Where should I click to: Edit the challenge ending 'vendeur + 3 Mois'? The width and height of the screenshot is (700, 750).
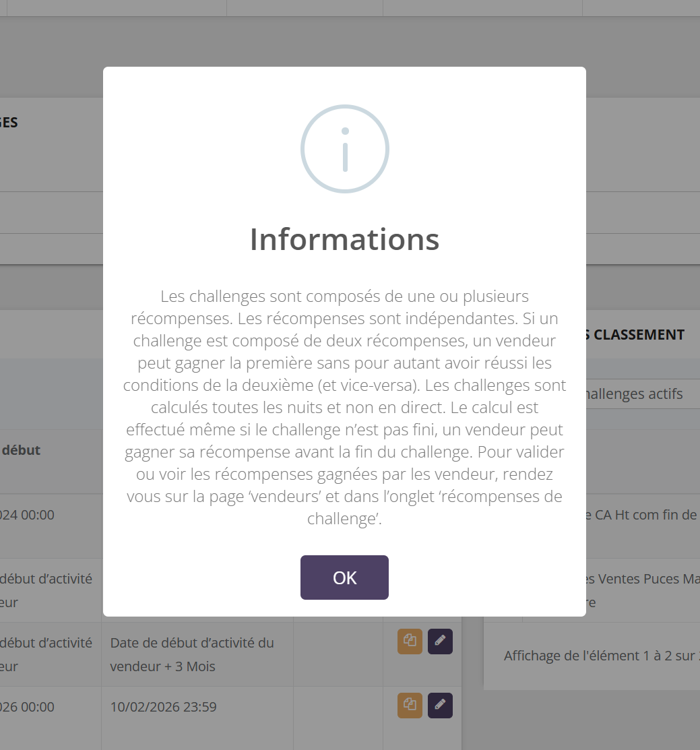(440, 642)
